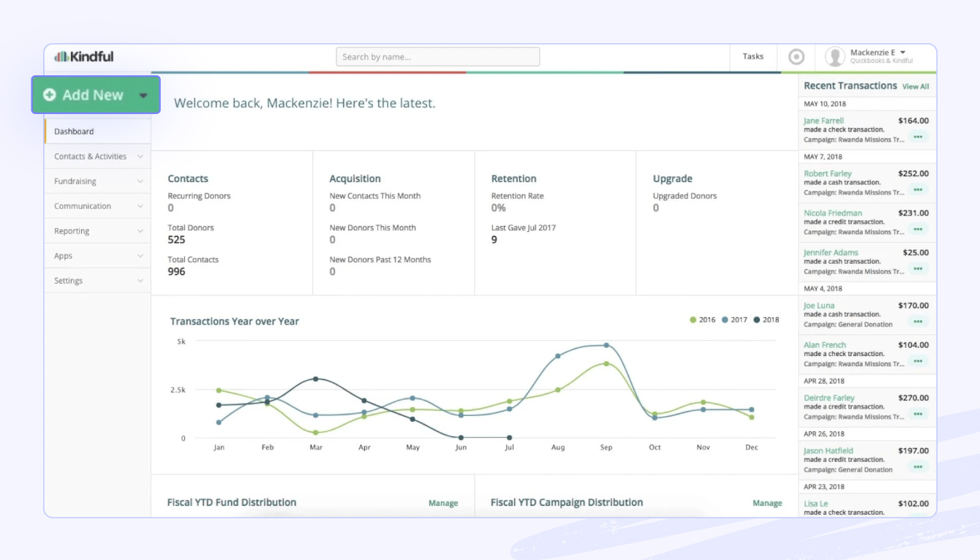Click Manage for Fiscal YTD Fund Distribution
This screenshot has width=980, height=560.
tap(443, 503)
